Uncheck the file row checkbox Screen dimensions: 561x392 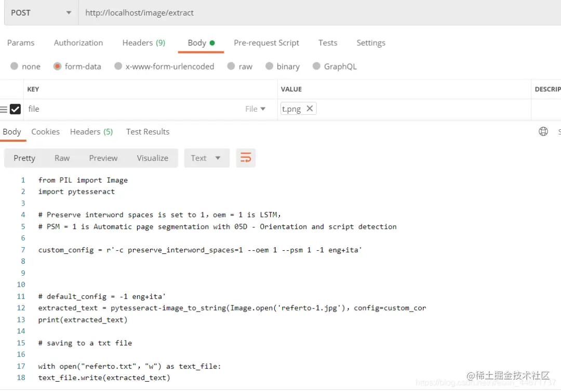click(16, 109)
